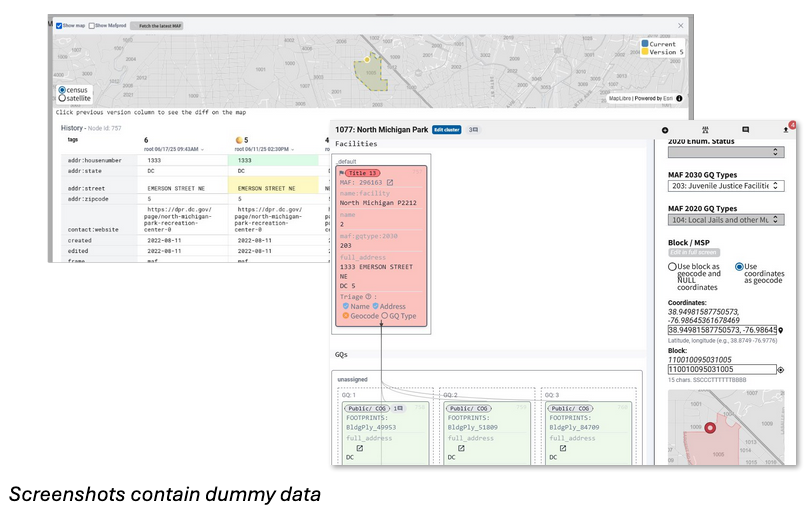Click the yellow marker on history map
The width and height of the screenshot is (809, 515).
click(x=367, y=60)
